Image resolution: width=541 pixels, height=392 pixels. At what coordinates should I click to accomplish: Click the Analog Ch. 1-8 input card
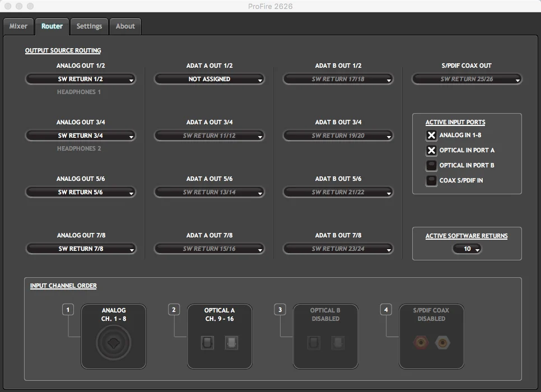point(114,337)
